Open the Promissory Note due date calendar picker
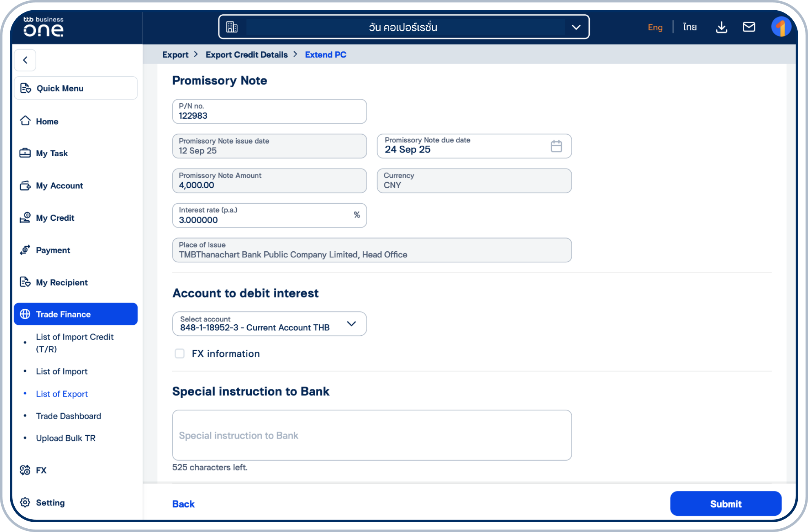 click(x=556, y=146)
